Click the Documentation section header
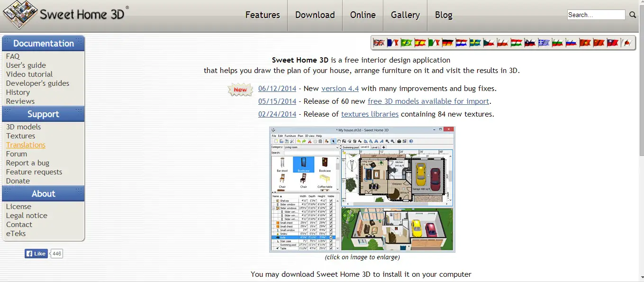Image resolution: width=644 pixels, height=282 pixels. point(44,43)
